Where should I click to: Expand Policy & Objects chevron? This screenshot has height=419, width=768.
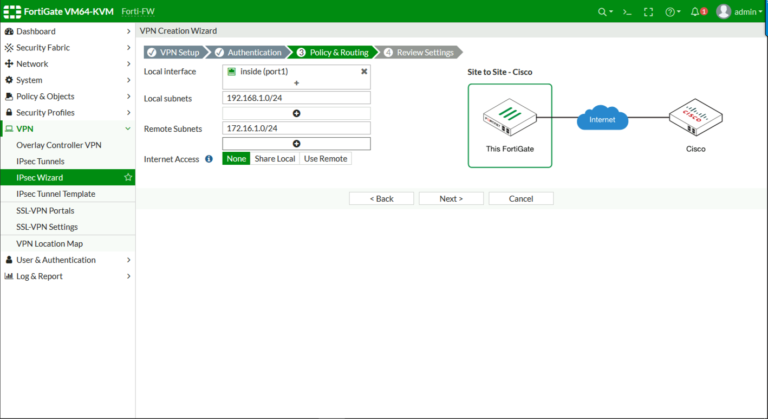coord(128,96)
